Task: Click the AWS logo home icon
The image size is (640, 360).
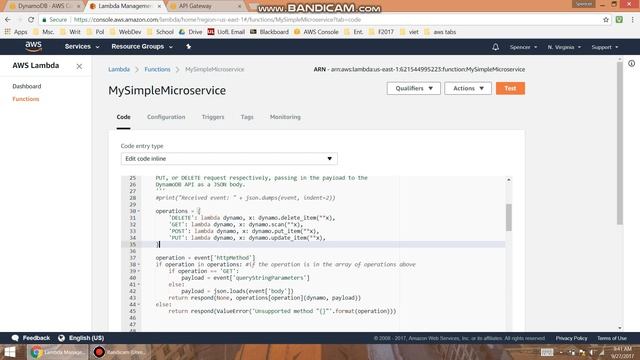Action: tap(33, 47)
